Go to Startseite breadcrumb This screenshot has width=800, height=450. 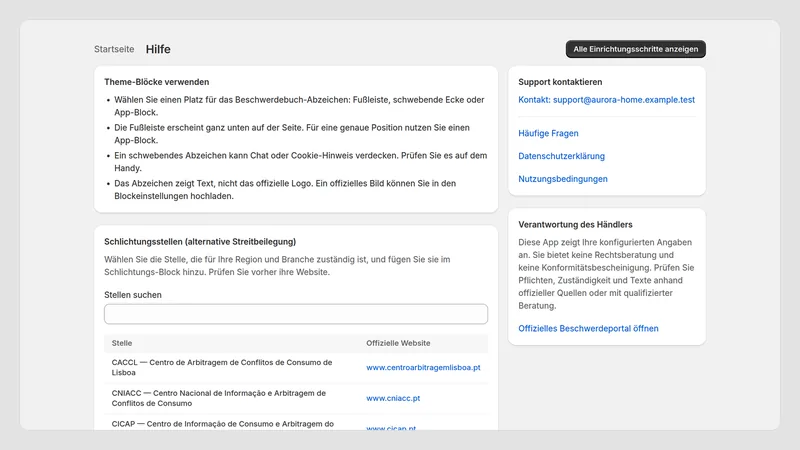(x=114, y=49)
